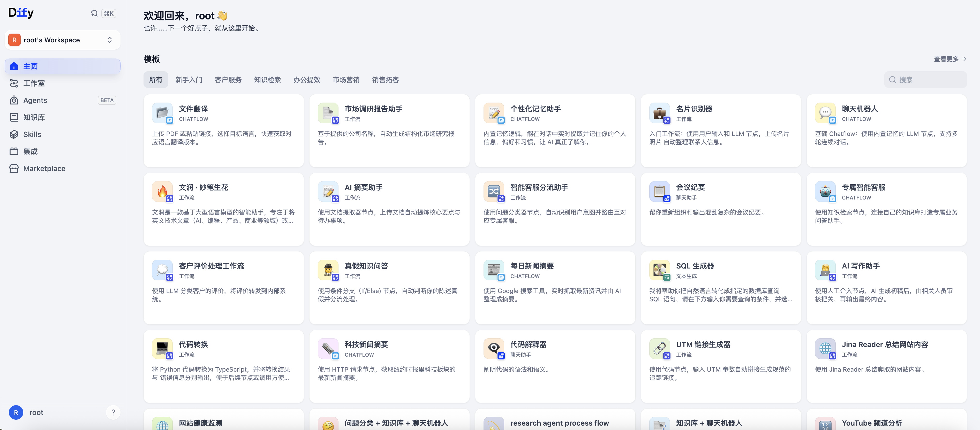Click the root user avatar at bottom
Image resolution: width=980 pixels, height=430 pixels.
[x=16, y=412]
